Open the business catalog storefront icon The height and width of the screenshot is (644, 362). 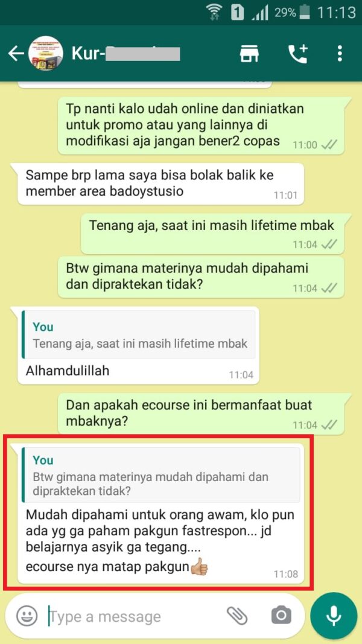pyautogui.click(x=249, y=54)
